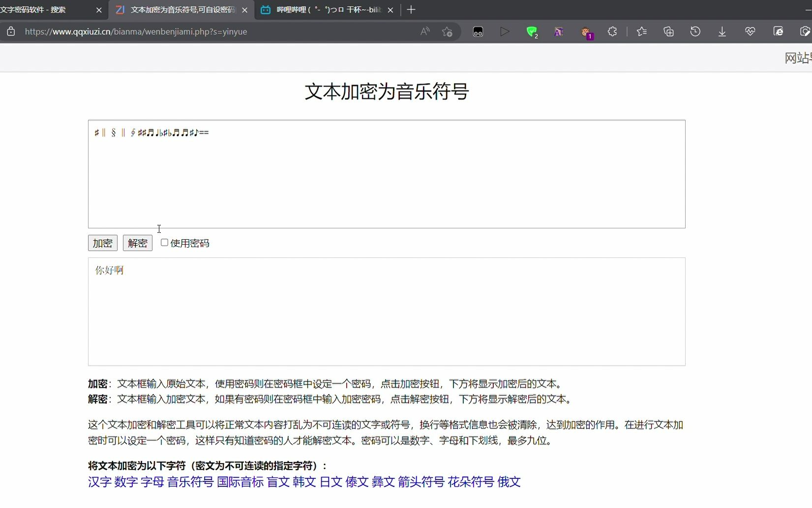The image size is (812, 508).
Task: Close the 文字密码软件 - 搜索 tab
Action: [99, 10]
